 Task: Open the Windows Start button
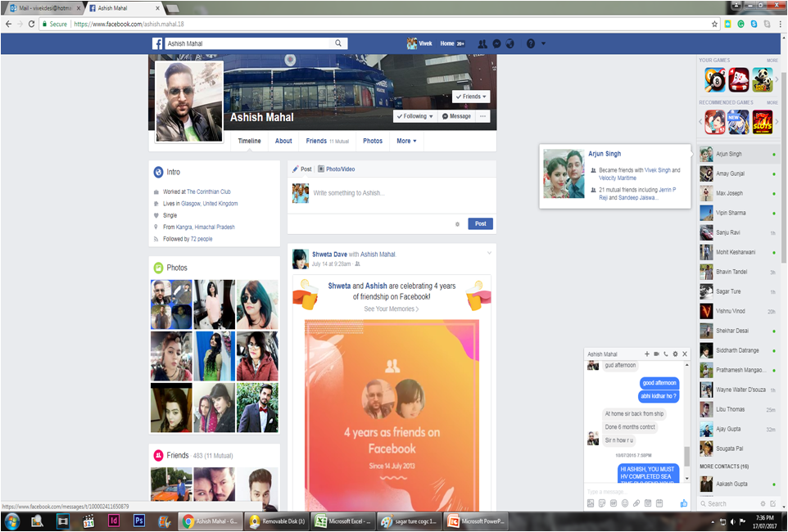coord(12,521)
